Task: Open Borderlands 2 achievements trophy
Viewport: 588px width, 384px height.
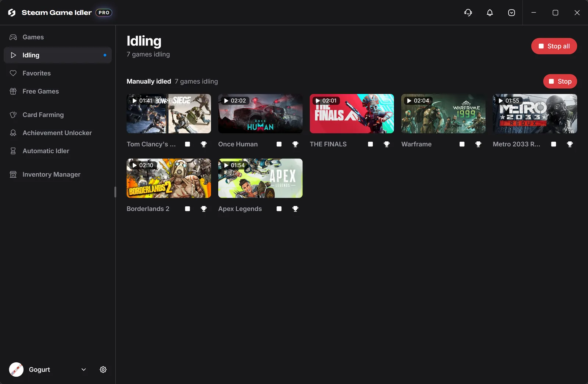Action: click(x=204, y=209)
